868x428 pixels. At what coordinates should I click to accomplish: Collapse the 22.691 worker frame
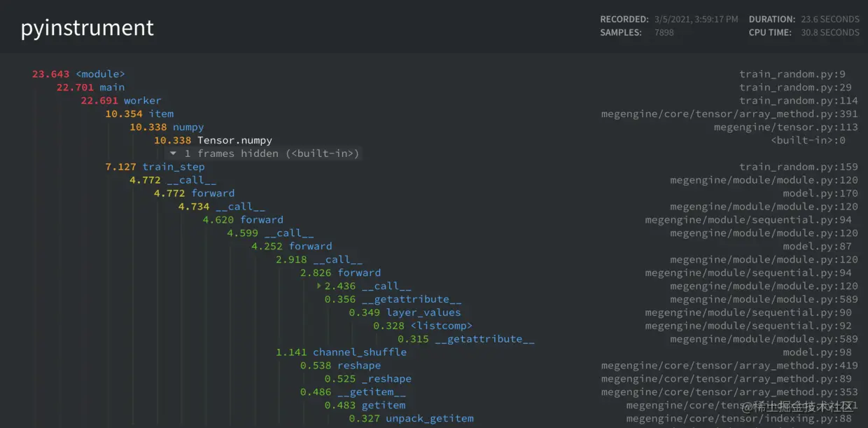point(121,101)
